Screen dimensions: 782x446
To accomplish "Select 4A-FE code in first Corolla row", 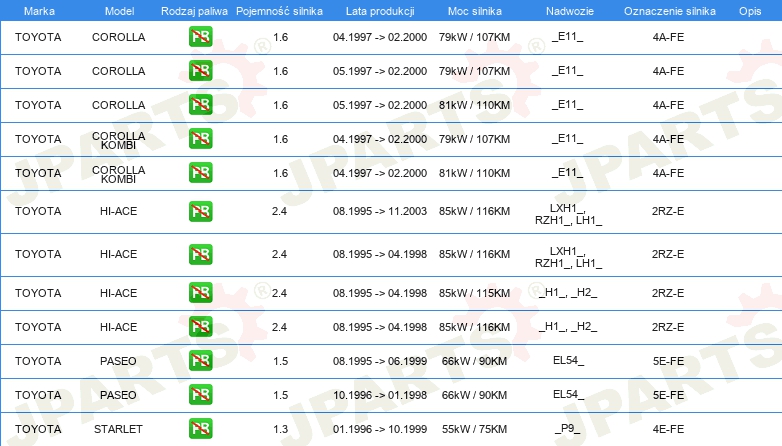I will pyautogui.click(x=668, y=37).
